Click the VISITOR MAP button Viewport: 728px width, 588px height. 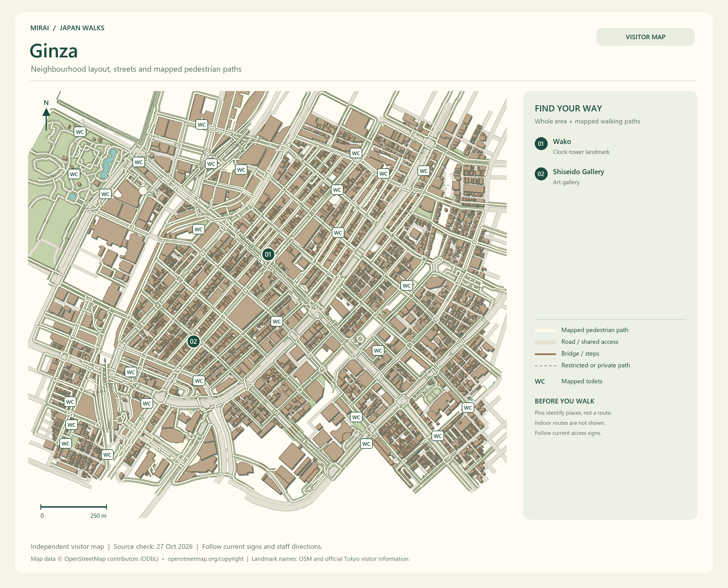click(x=645, y=37)
